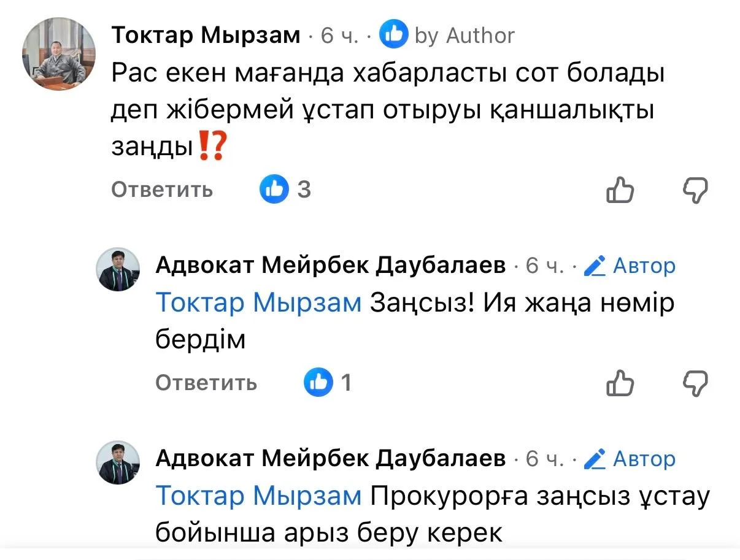View the lawyer's avatar on the first reply
740x560 pixels.
coord(118,269)
